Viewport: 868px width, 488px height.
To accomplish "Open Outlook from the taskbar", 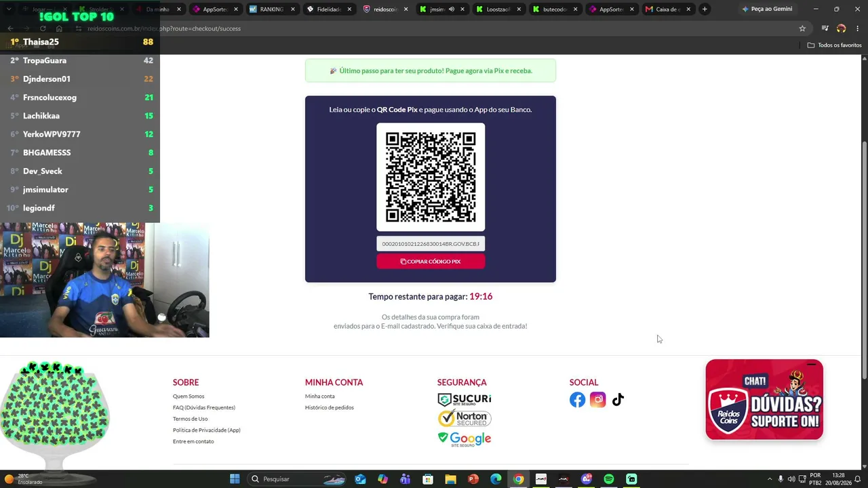I will tap(360, 479).
